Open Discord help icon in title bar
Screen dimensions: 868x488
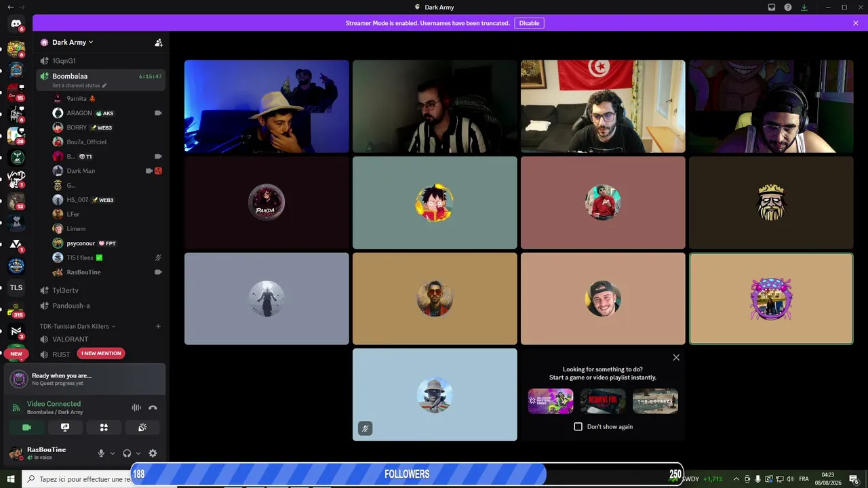tap(788, 7)
